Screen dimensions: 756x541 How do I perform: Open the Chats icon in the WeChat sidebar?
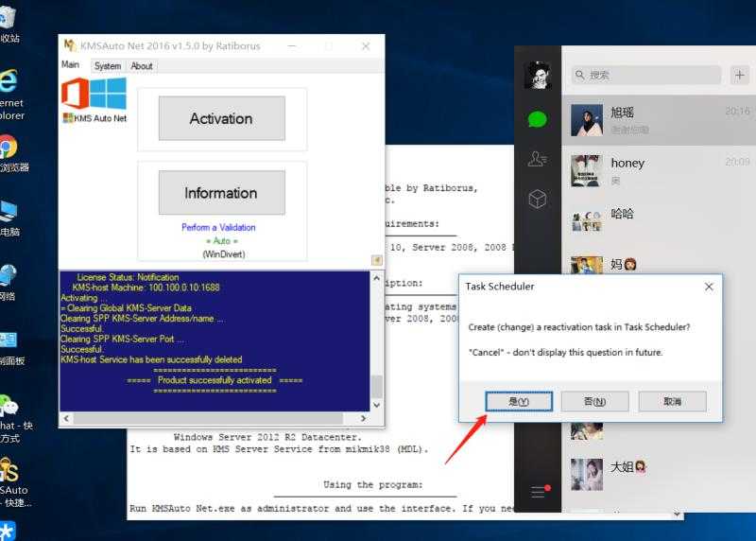point(538,119)
